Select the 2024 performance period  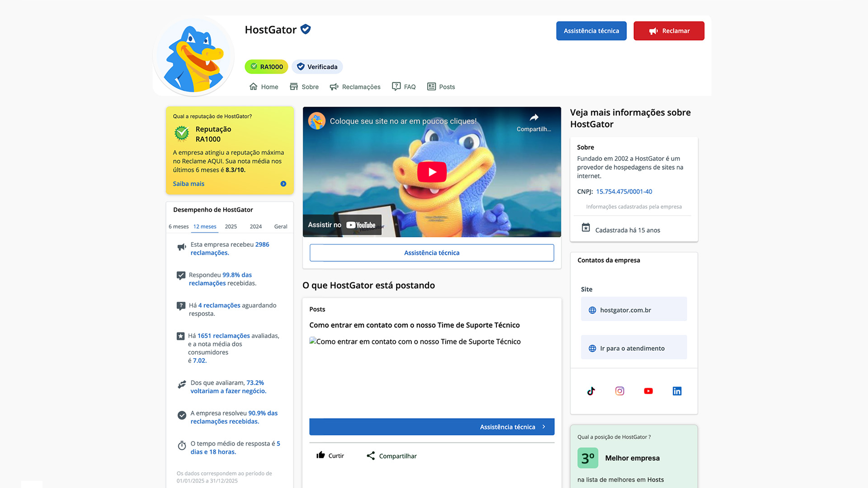pyautogui.click(x=255, y=226)
